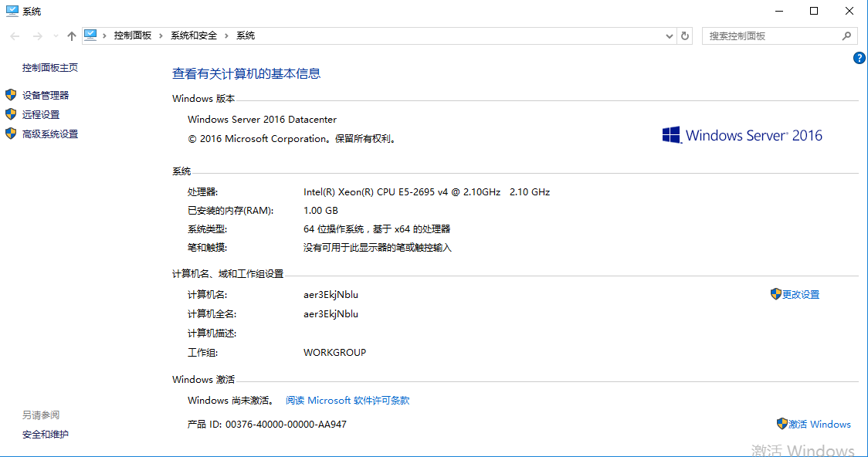Select 系统和安全 in the breadcrumb path

tap(194, 36)
